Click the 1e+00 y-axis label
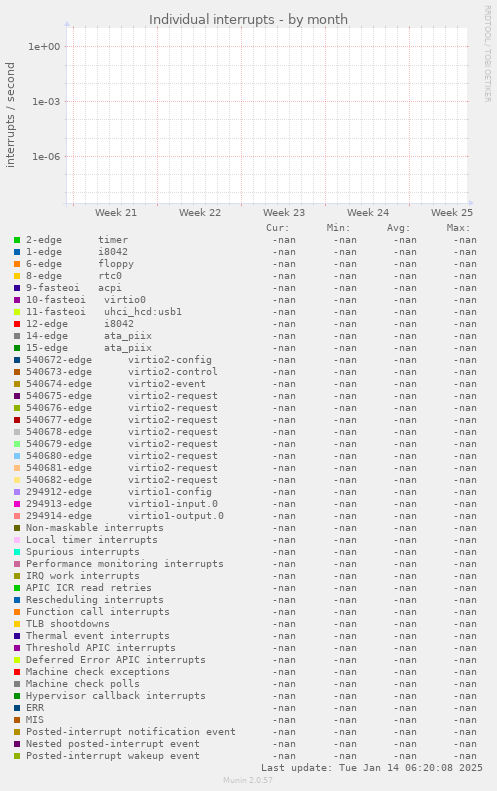497x791 pixels. 44,46
